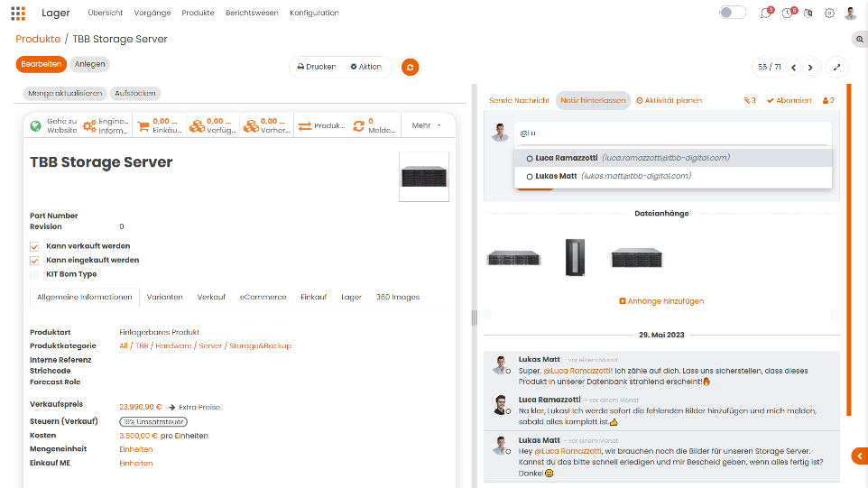Click Notiz hinterlassen tab
868x488 pixels.
pos(593,101)
